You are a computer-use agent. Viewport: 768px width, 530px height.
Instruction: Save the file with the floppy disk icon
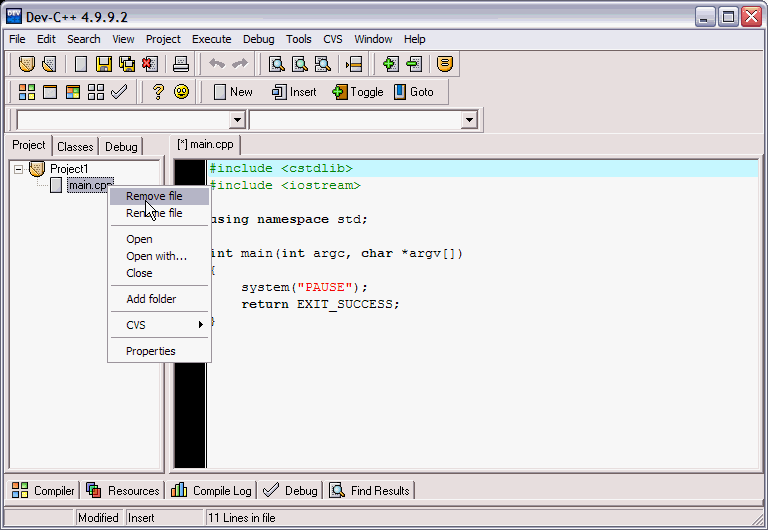click(104, 64)
